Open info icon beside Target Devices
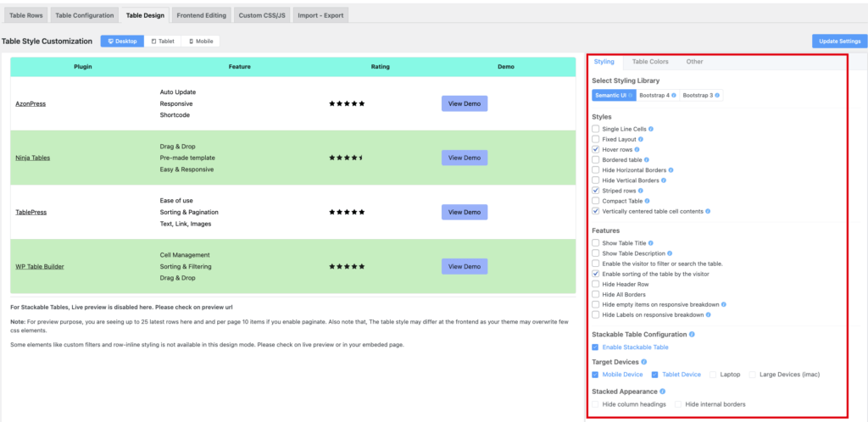Image resolution: width=868 pixels, height=422 pixels. coord(644,362)
